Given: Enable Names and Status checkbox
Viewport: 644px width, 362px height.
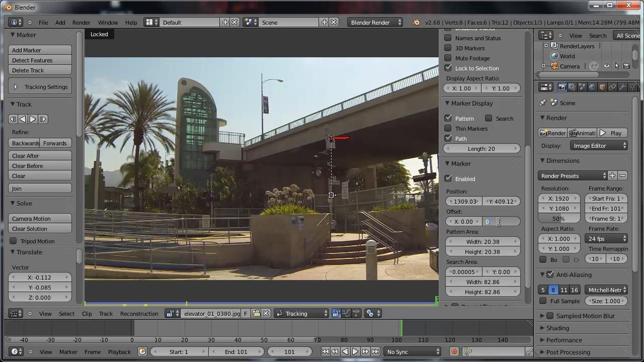Looking at the screenshot, I should point(448,38).
